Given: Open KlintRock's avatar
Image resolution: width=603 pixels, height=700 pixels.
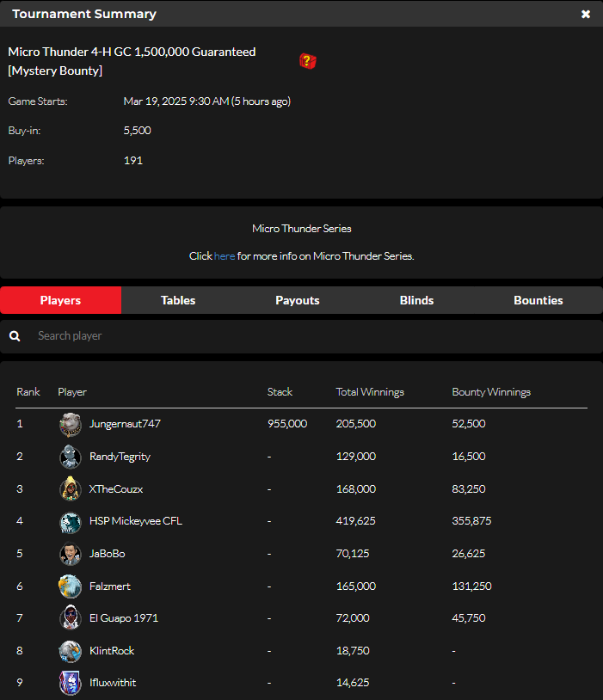Looking at the screenshot, I should click(71, 651).
